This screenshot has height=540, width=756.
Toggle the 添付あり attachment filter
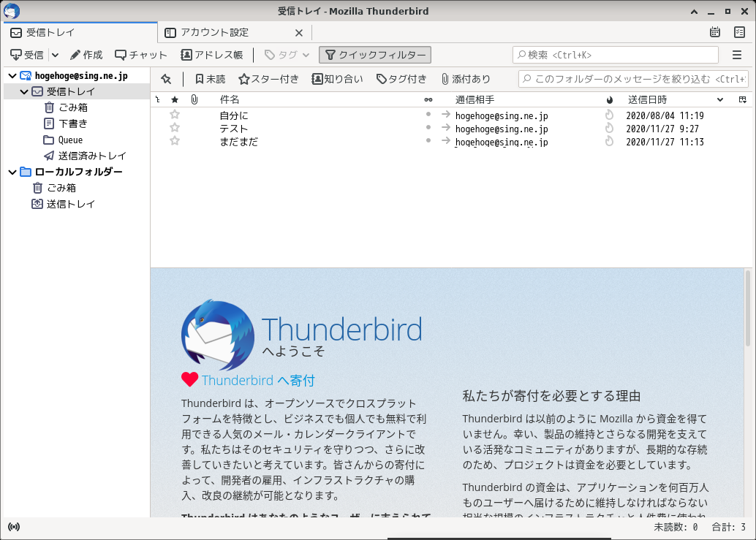pyautogui.click(x=465, y=79)
